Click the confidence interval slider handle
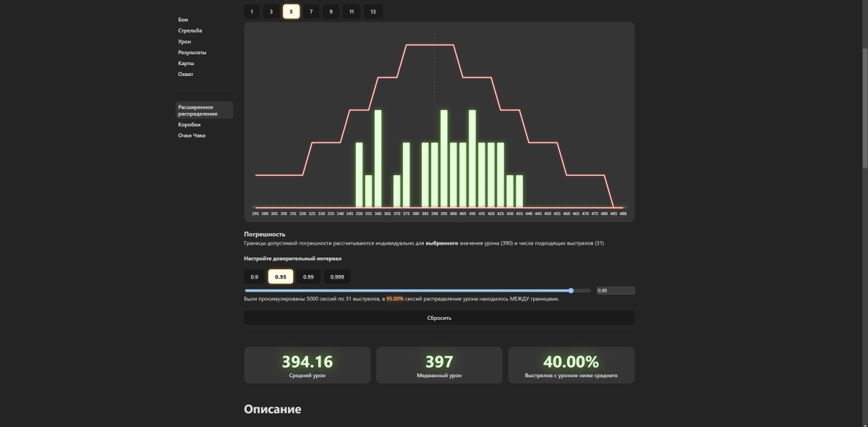Image resolution: width=868 pixels, height=427 pixels. pos(571,290)
